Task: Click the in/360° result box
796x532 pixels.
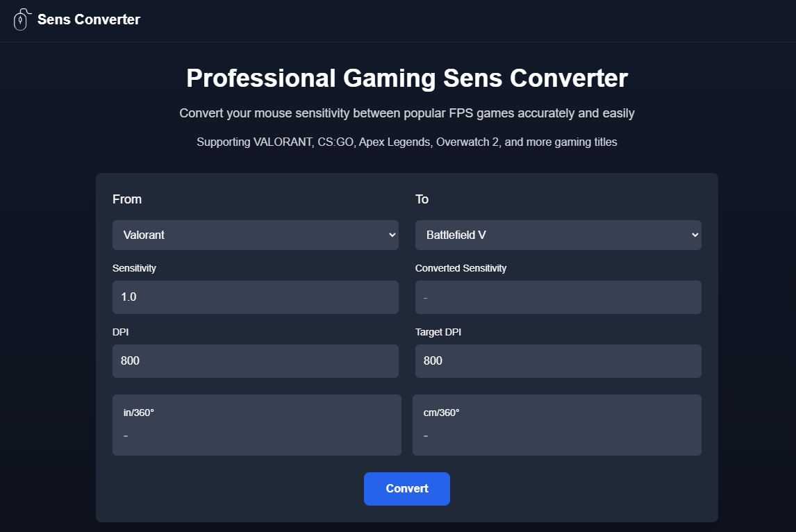Action: pos(257,425)
